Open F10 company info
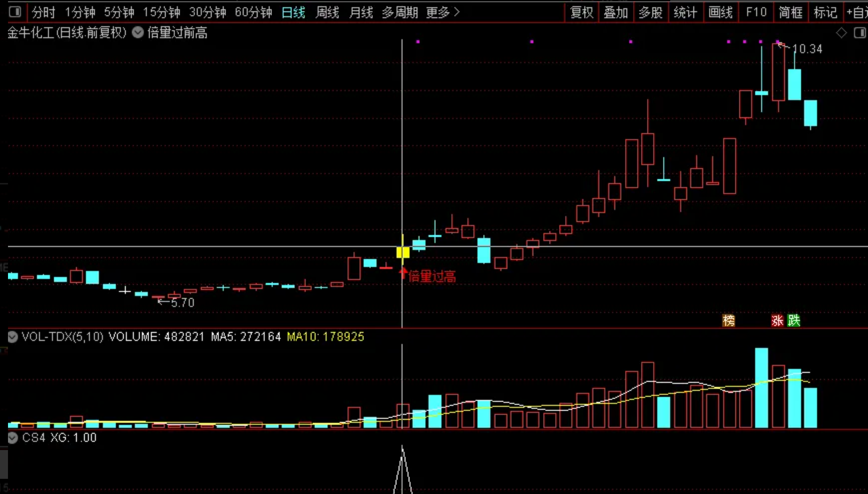 click(756, 12)
